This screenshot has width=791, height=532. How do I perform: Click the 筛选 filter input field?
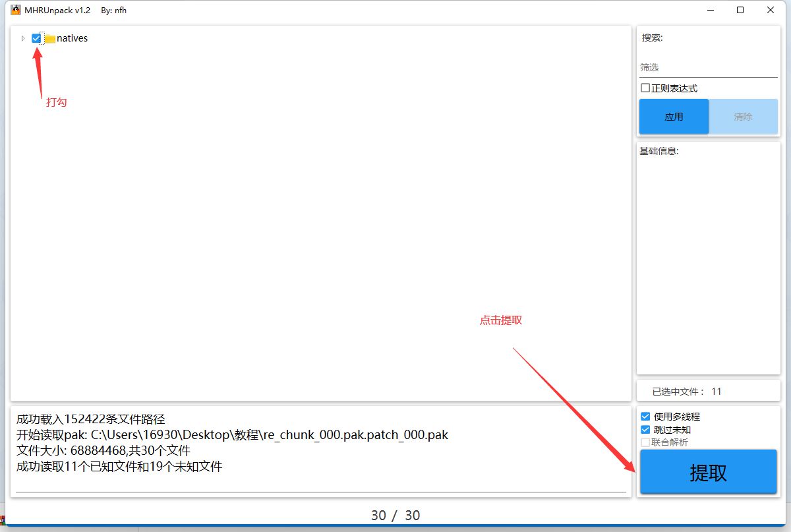point(708,67)
